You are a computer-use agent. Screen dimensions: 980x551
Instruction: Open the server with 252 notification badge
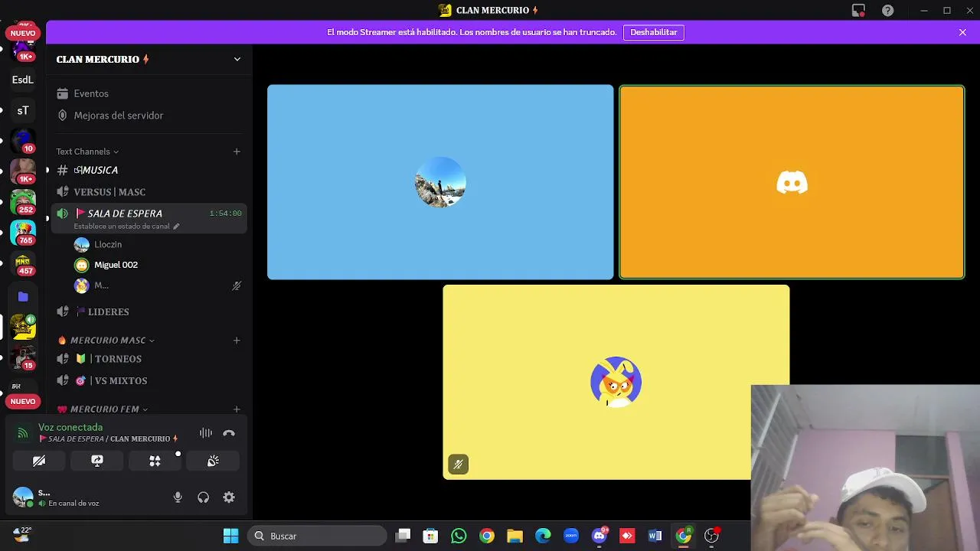tap(23, 202)
